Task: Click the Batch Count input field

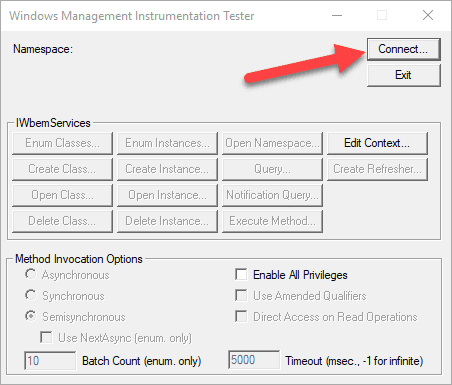Action: tap(50, 360)
